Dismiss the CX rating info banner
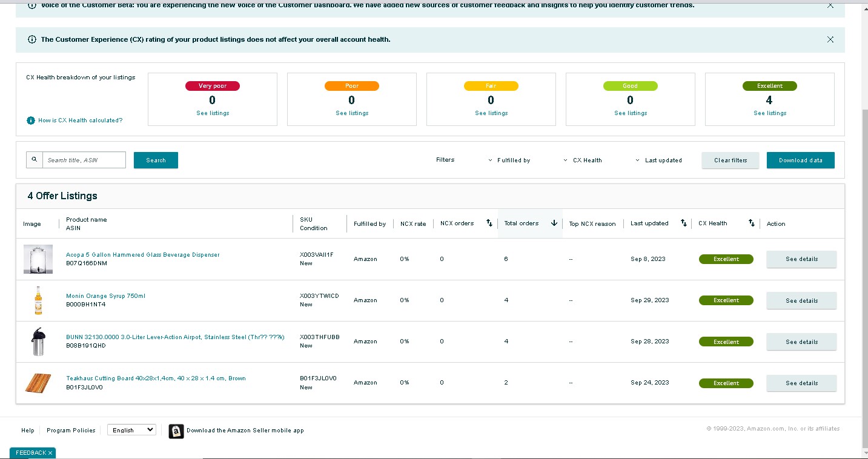The image size is (868, 459). pos(830,39)
